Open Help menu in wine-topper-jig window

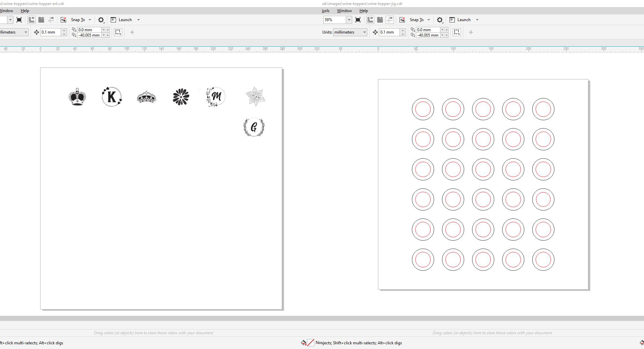tap(364, 11)
